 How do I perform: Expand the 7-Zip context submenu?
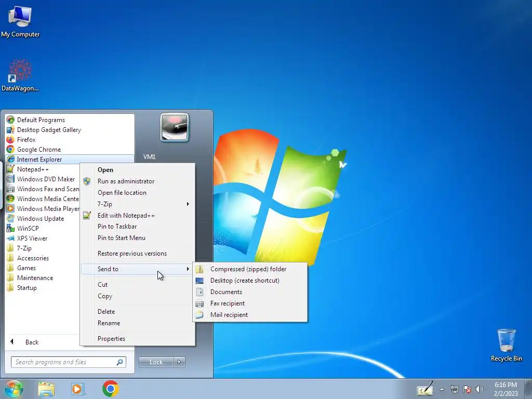(137, 204)
